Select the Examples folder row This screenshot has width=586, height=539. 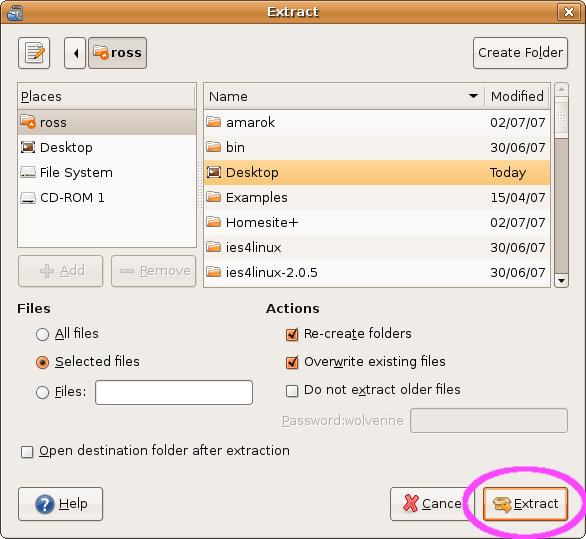[x=377, y=197]
